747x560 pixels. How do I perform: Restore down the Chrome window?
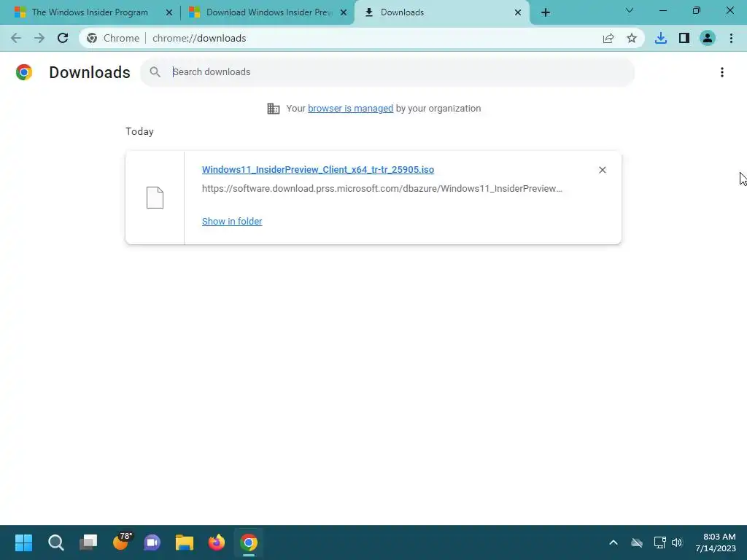(x=697, y=10)
